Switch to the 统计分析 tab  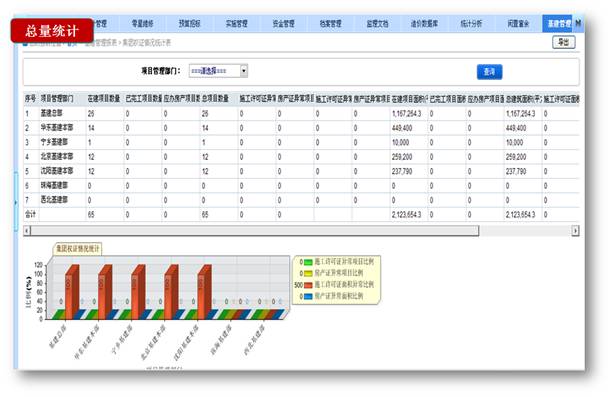coord(471,23)
